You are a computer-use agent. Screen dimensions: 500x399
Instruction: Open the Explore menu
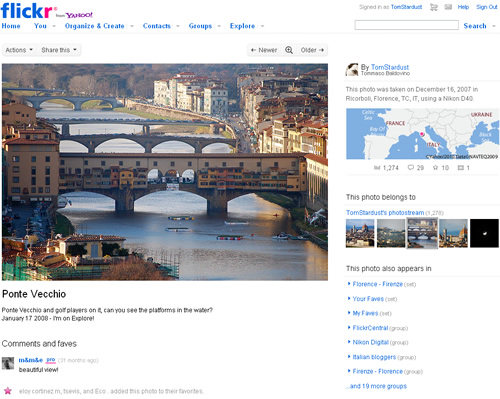click(242, 26)
